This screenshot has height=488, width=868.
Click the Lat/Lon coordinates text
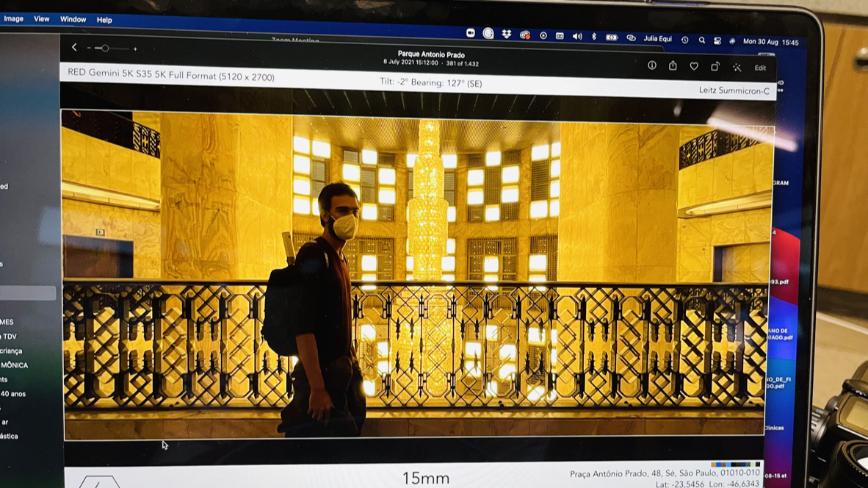coord(707,484)
